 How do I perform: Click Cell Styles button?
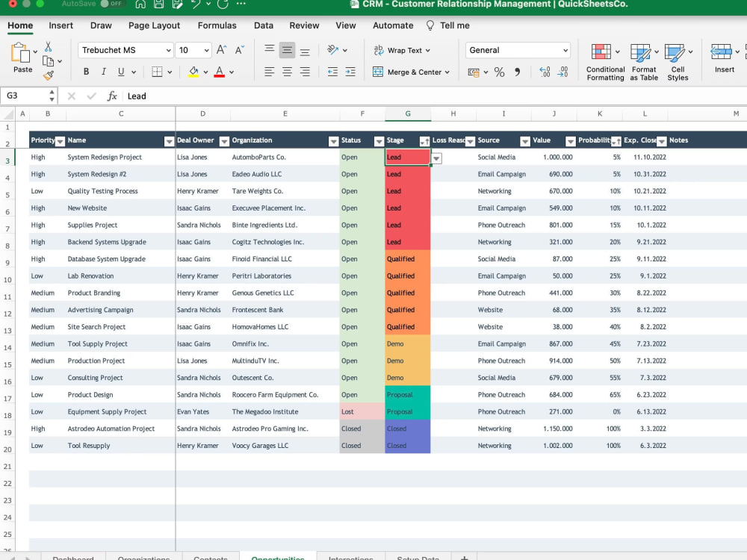pos(678,63)
